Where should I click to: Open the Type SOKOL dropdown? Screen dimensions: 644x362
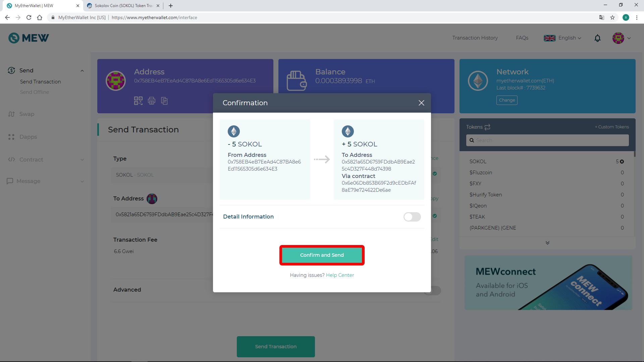coord(162,175)
